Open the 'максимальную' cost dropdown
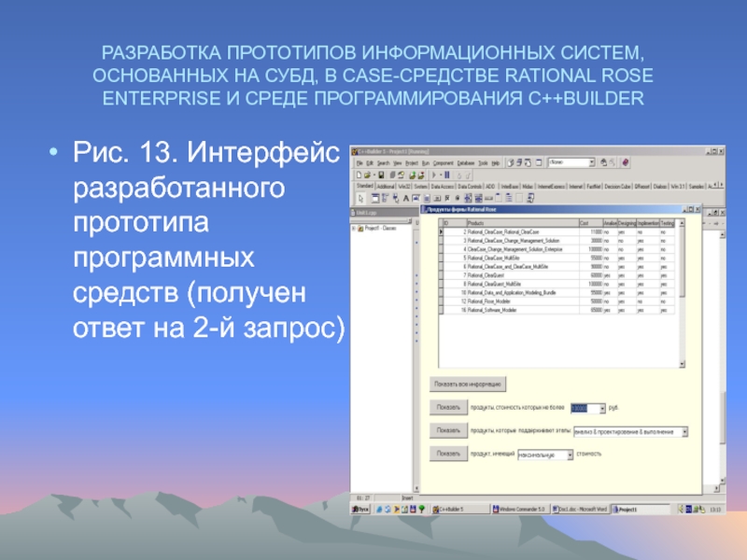Screen dimensions: 747x560 (570, 455)
